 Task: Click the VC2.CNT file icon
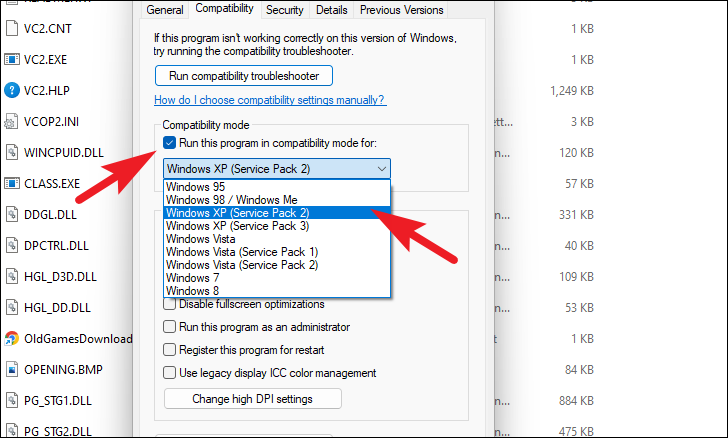(x=12, y=28)
